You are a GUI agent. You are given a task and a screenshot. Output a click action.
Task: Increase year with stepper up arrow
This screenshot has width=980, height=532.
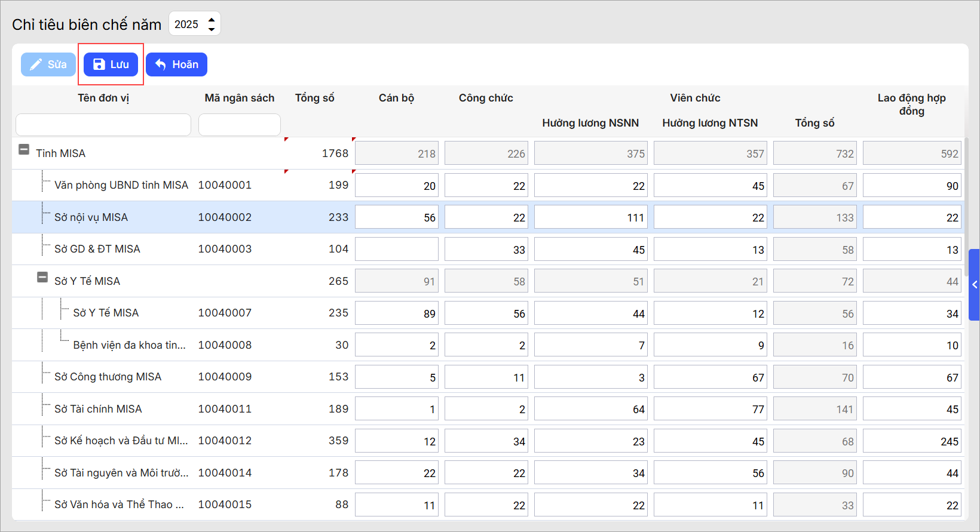[212, 20]
